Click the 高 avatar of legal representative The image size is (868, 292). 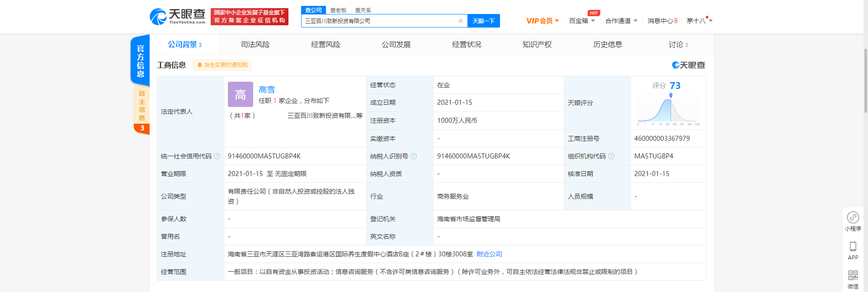tap(240, 94)
